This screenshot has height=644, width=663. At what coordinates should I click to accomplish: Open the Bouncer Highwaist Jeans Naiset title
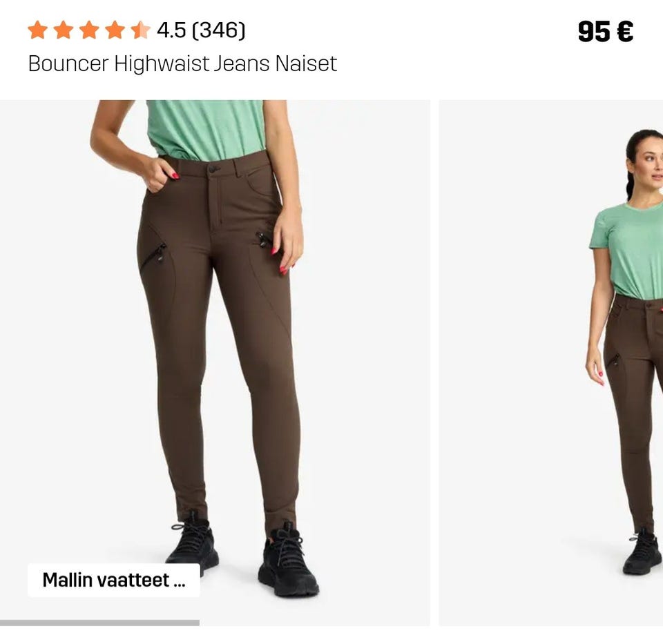[x=182, y=64]
